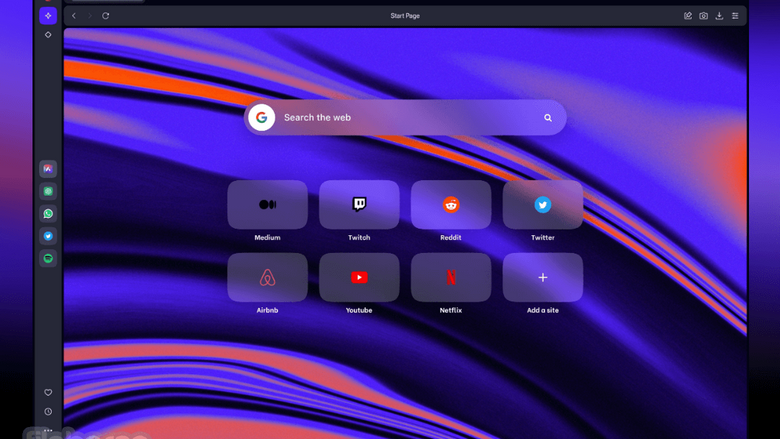Open the Reddit speed dial tile
The height and width of the screenshot is (439, 780).
tap(451, 205)
